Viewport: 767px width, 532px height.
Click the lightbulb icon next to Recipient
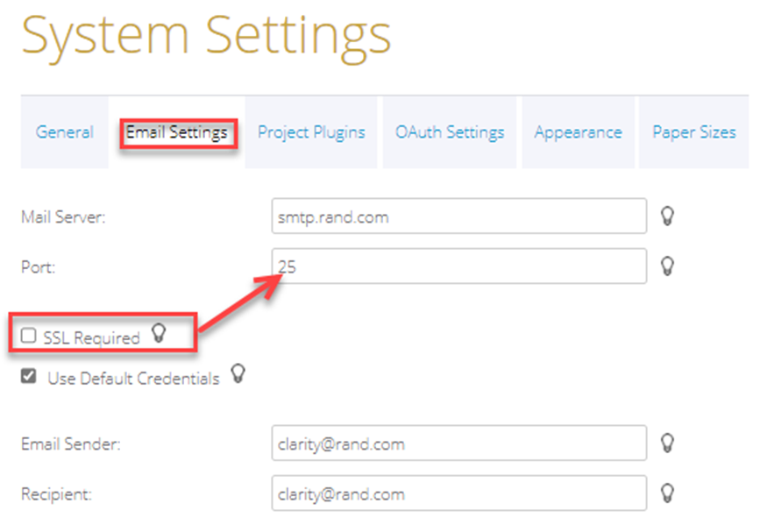[667, 492]
